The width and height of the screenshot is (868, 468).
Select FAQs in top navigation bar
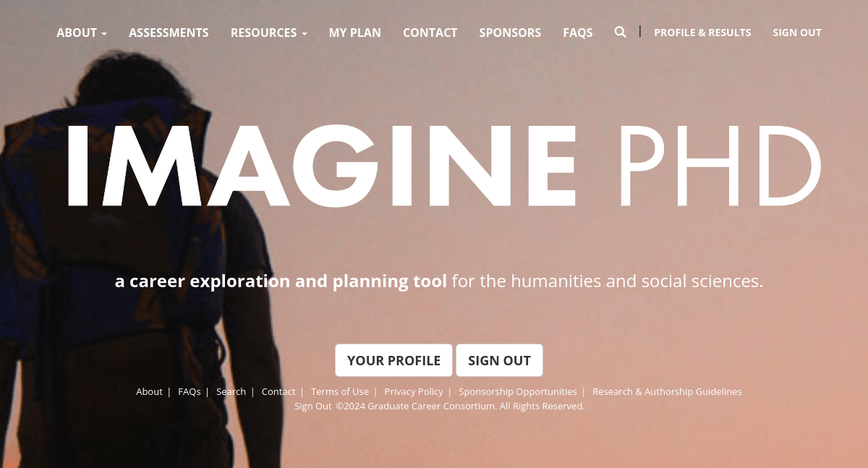pos(578,33)
